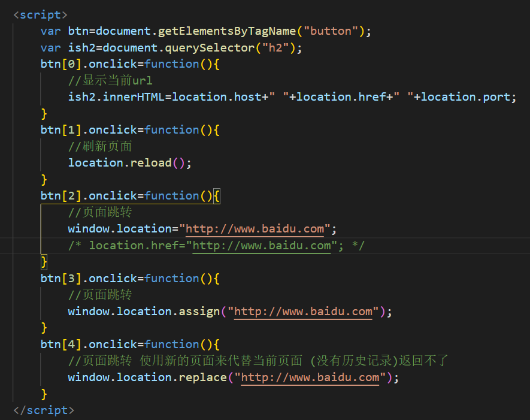Screen dimensions: 530x420
Task: Open baidu link in window.location= line
Action: coord(255,229)
